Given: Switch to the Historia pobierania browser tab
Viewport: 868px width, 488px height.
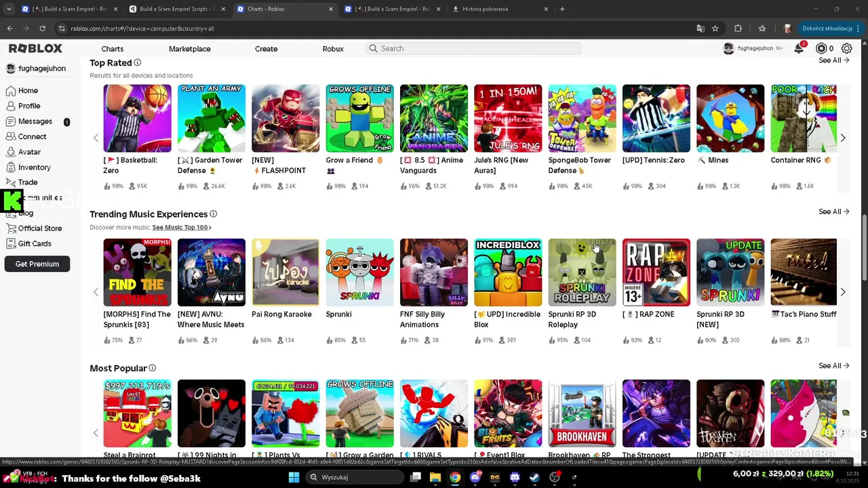Looking at the screenshot, I should click(x=499, y=9).
